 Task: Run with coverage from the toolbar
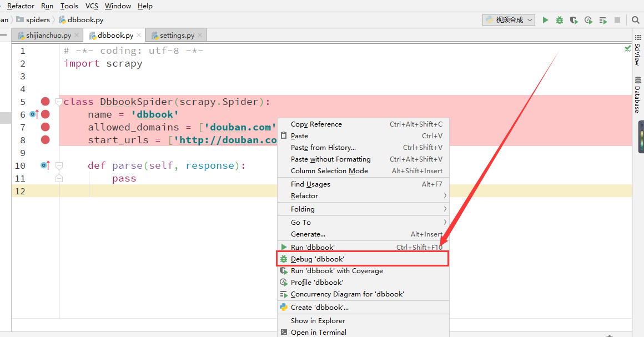point(573,20)
